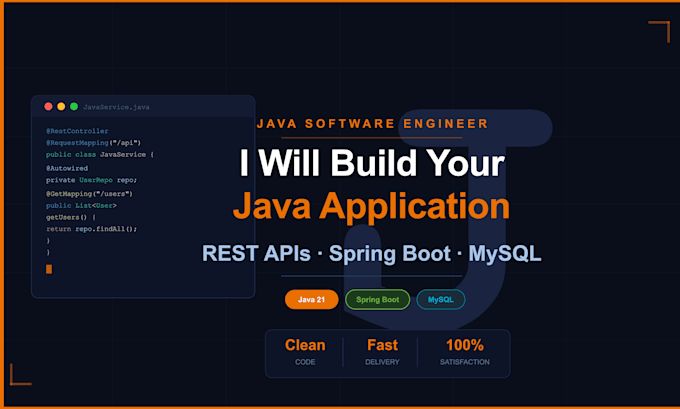The height and width of the screenshot is (409, 680).
Task: Click the MySQL badge
Action: point(441,300)
